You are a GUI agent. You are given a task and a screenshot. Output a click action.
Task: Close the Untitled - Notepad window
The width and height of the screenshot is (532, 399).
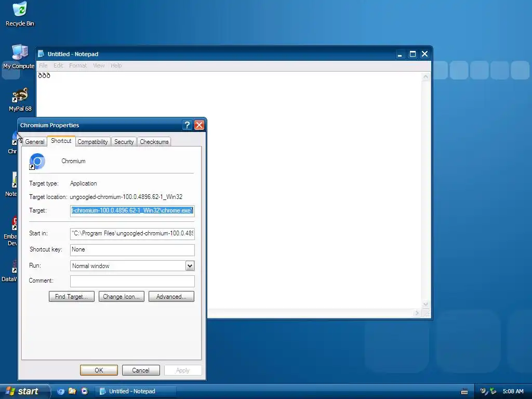(425, 54)
